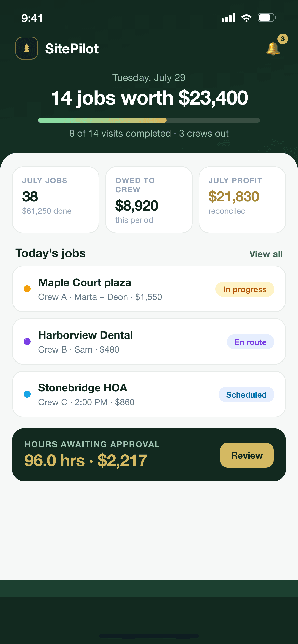Image resolution: width=298 pixels, height=644 pixels.
Task: Tap the In progress status pill
Action: [x=245, y=289]
